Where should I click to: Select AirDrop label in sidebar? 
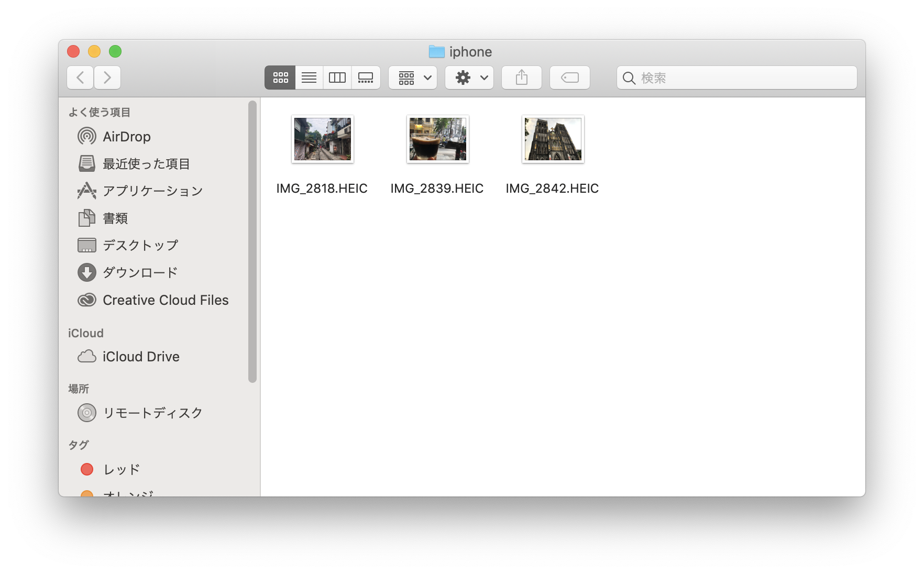point(127,137)
